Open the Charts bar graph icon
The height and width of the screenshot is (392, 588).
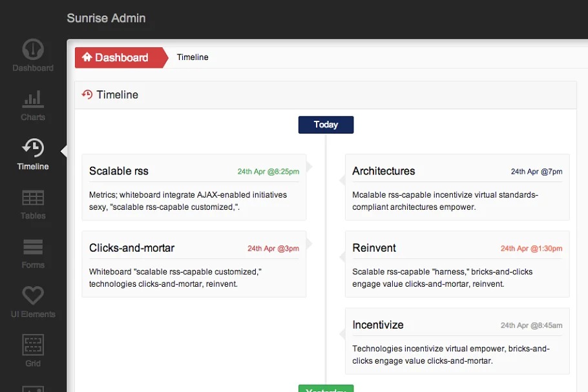tap(33, 99)
